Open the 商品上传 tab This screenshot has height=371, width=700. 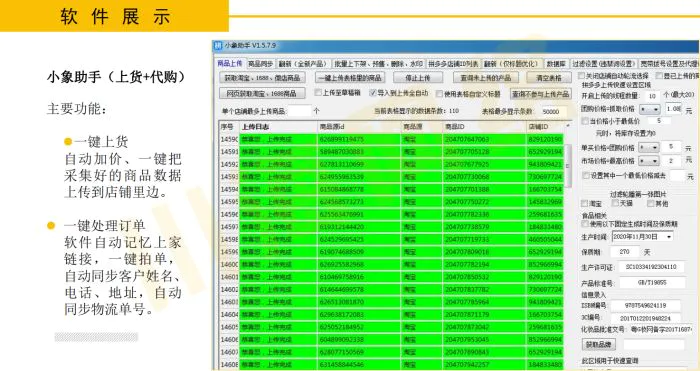(x=230, y=63)
